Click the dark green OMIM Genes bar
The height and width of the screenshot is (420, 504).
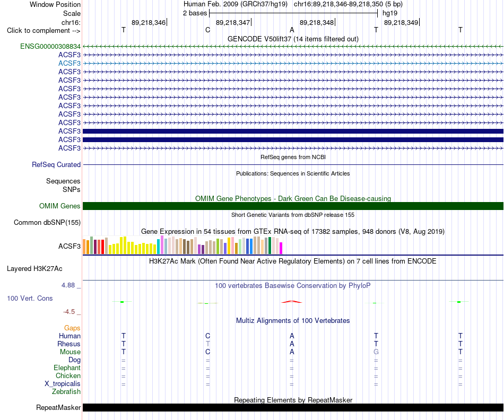pos(293,206)
